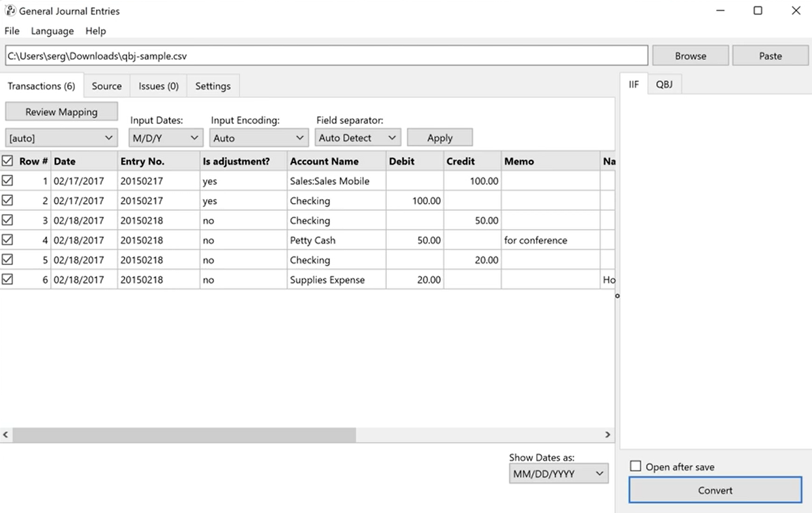812x513 pixels.
Task: Click the General Journal Entries app icon
Action: coord(10,10)
